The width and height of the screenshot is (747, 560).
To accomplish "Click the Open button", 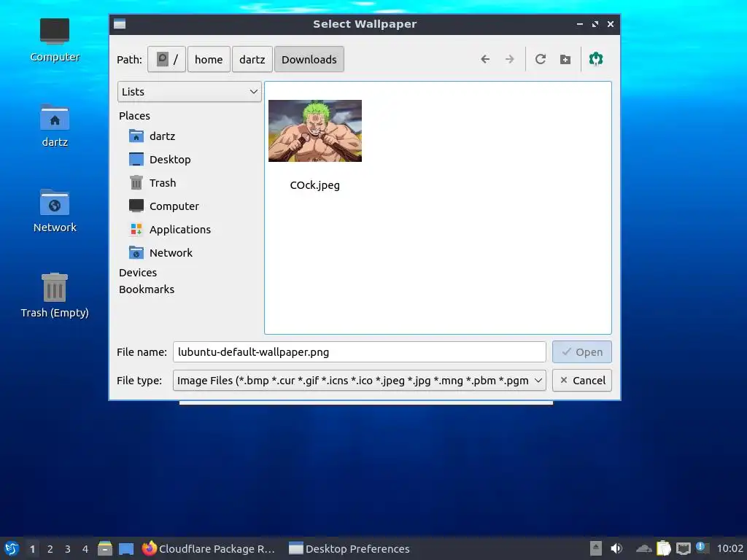I will [581, 352].
